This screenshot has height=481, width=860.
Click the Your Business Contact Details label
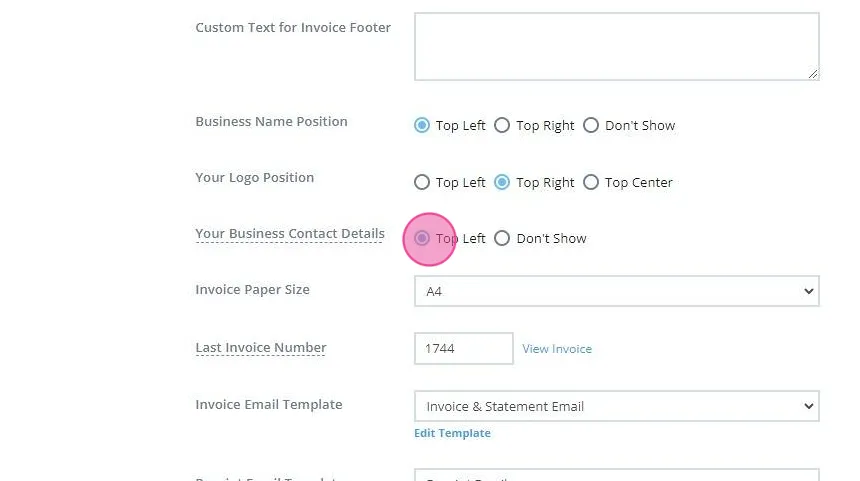pos(290,234)
